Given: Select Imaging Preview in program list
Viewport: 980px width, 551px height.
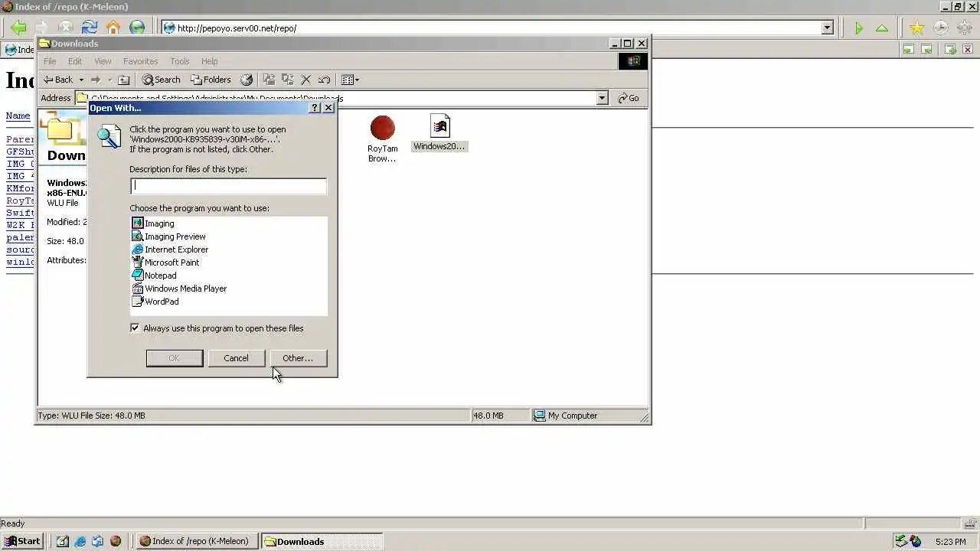Looking at the screenshot, I should [x=168, y=236].
